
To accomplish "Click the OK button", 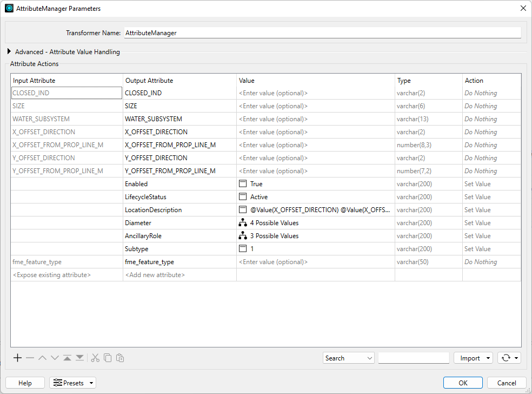I will click(463, 383).
